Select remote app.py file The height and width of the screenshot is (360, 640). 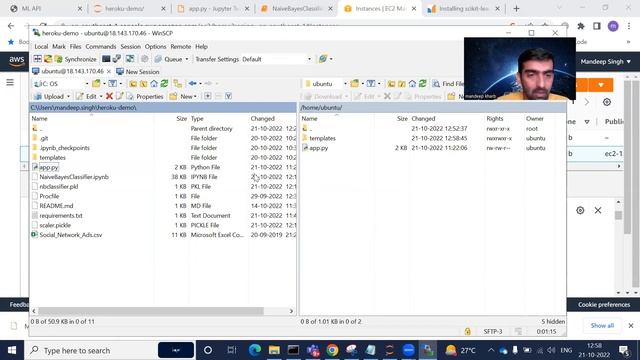(318, 148)
